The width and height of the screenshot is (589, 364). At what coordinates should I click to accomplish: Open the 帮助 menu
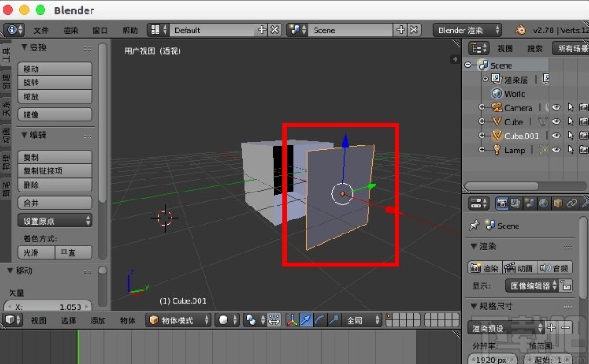pyautogui.click(x=130, y=30)
